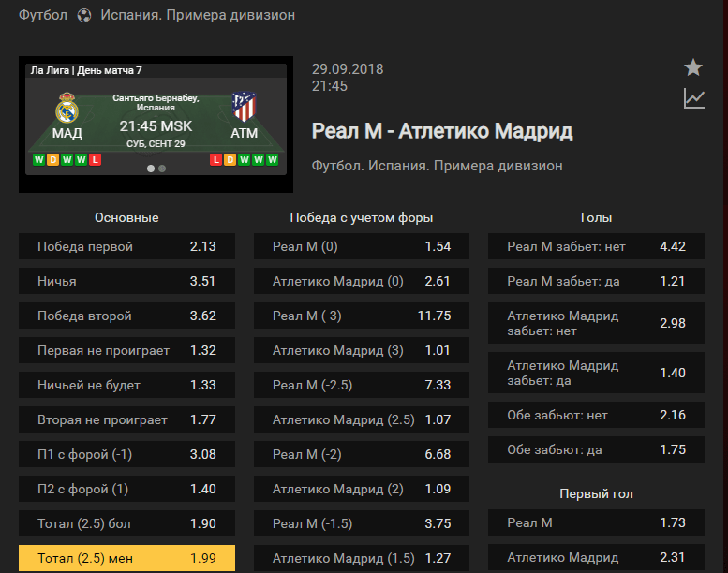Open Футбол breadcrumb link
This screenshot has width=728, height=573.
[x=43, y=15]
